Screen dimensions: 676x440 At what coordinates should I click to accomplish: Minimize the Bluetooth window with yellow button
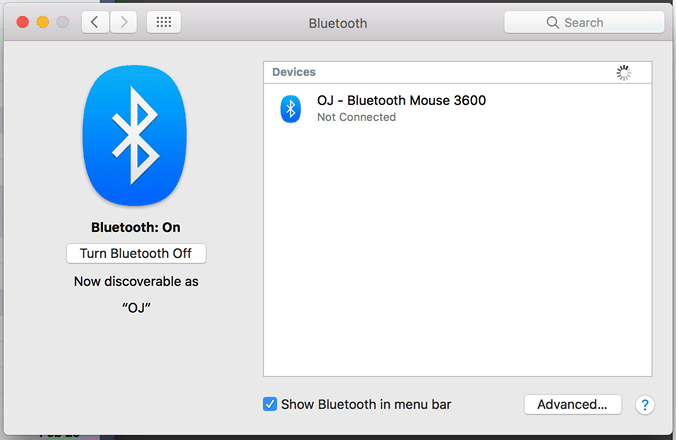(x=43, y=22)
